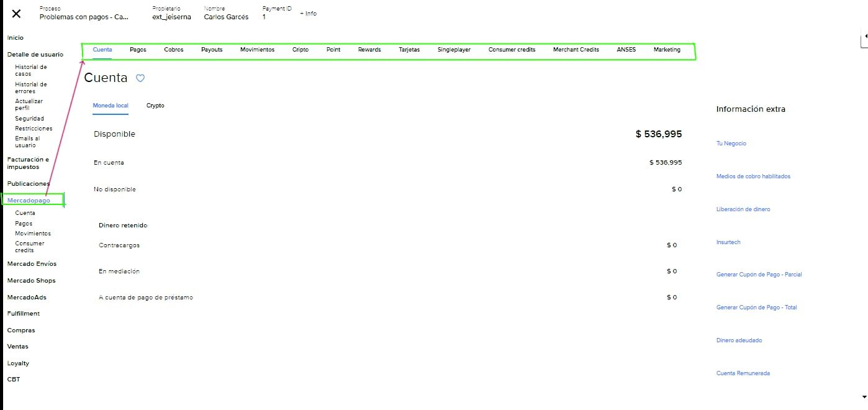Image resolution: width=868 pixels, height=410 pixels.
Task: Select the Crypto currency sub-tab
Action: click(155, 106)
